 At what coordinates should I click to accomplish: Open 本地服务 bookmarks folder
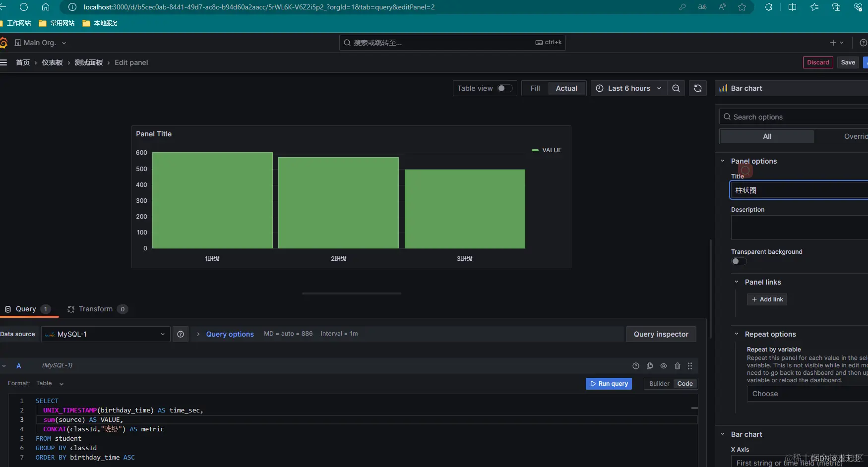(x=100, y=23)
